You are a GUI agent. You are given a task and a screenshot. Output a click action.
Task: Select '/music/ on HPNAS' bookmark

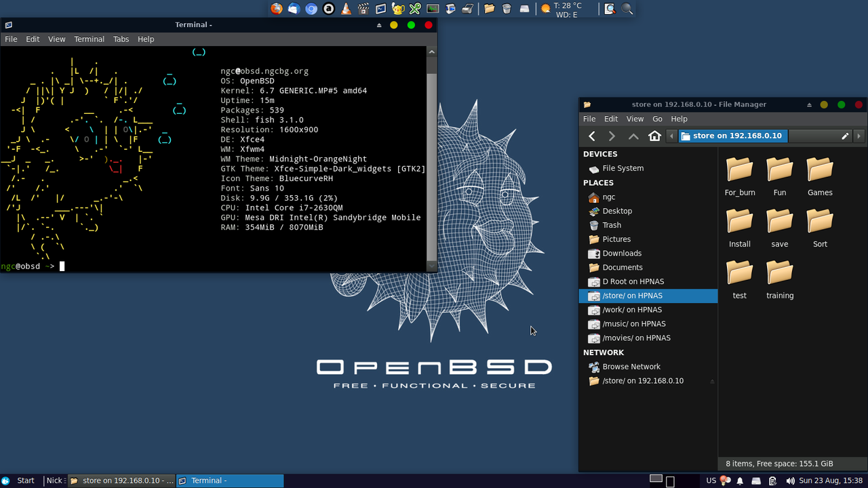[x=648, y=324]
